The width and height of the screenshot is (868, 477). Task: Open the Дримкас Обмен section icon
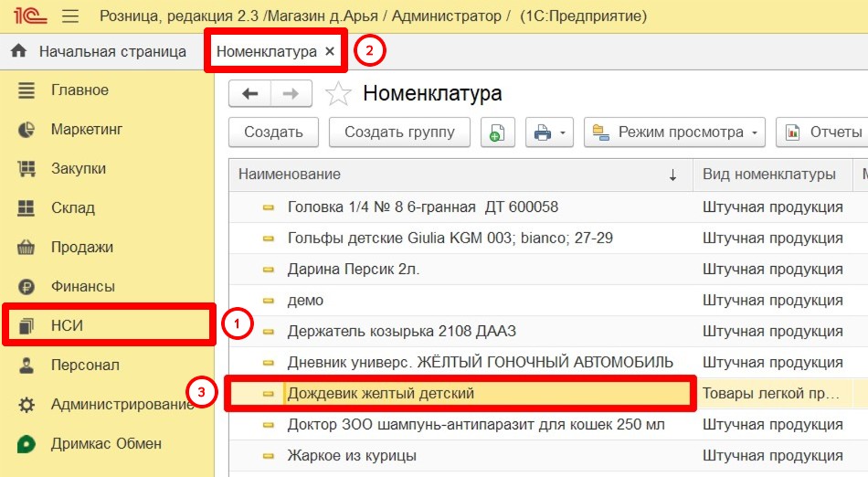coord(26,444)
